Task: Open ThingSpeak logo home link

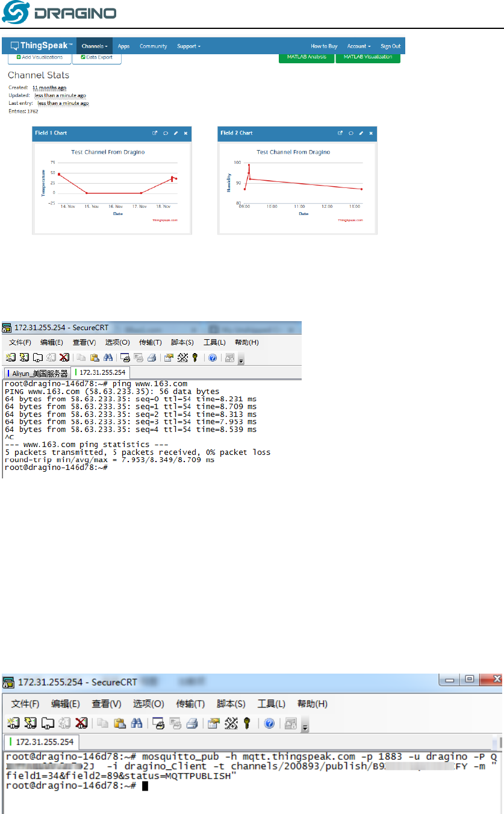Action: (x=42, y=46)
